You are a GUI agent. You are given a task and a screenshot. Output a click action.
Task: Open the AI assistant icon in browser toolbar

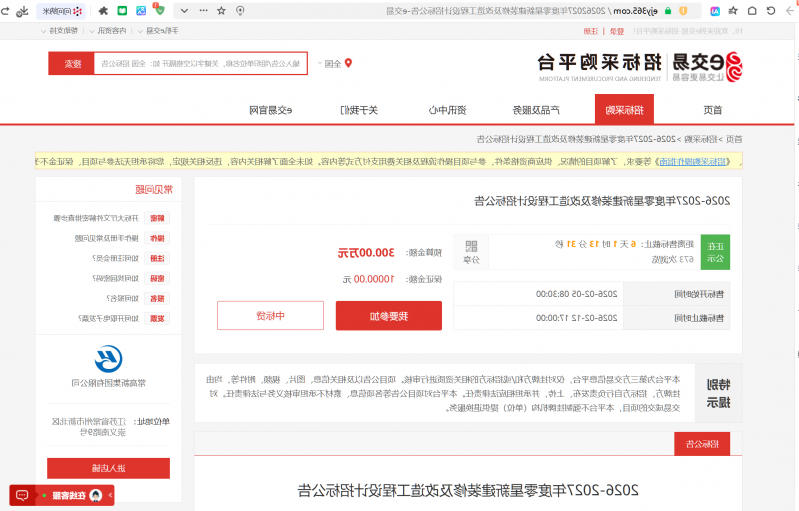point(715,11)
